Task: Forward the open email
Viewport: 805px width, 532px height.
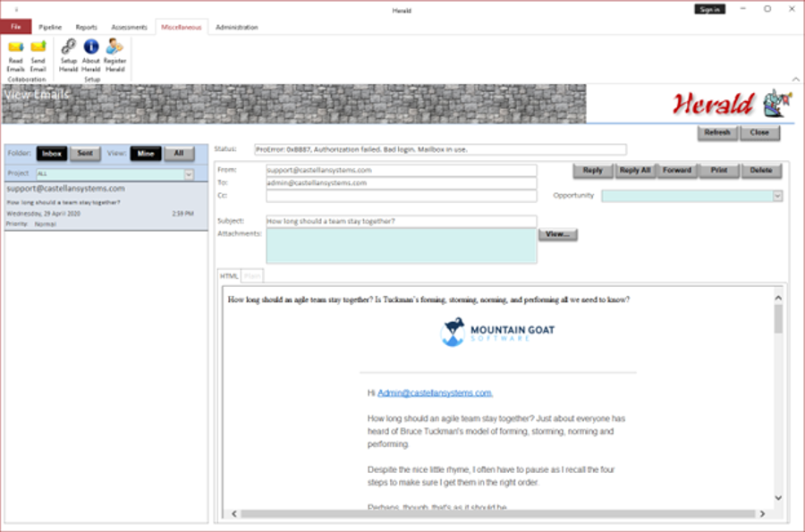Action: coord(677,170)
